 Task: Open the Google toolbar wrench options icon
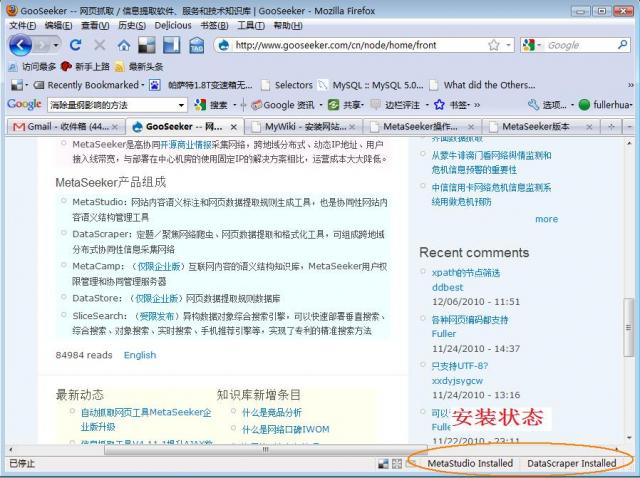tap(533, 105)
